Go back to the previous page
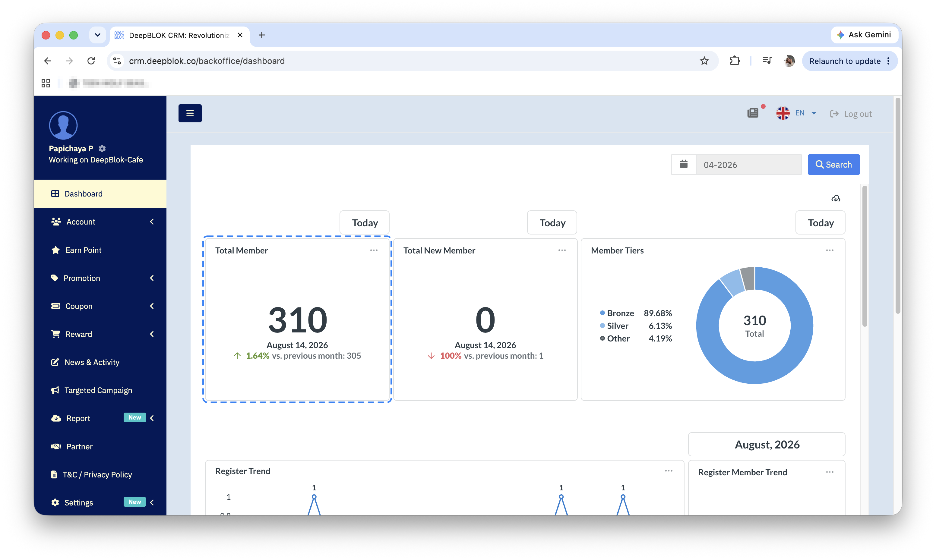The height and width of the screenshot is (560, 936). click(48, 61)
